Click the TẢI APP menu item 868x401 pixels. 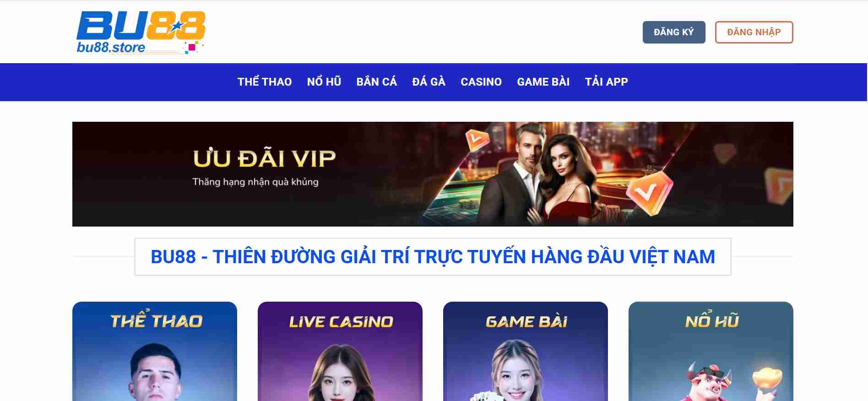click(606, 82)
